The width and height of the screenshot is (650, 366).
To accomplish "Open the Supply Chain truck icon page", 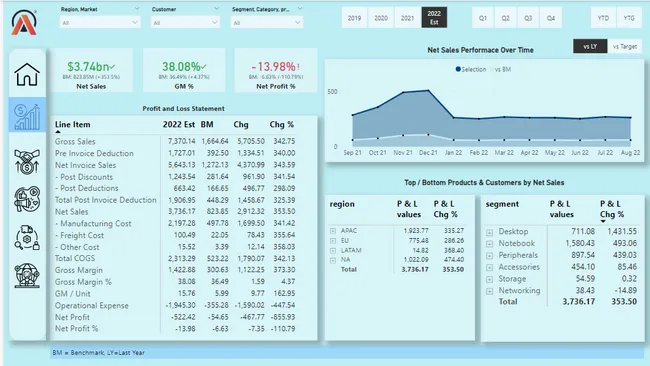I will pos(27,238).
